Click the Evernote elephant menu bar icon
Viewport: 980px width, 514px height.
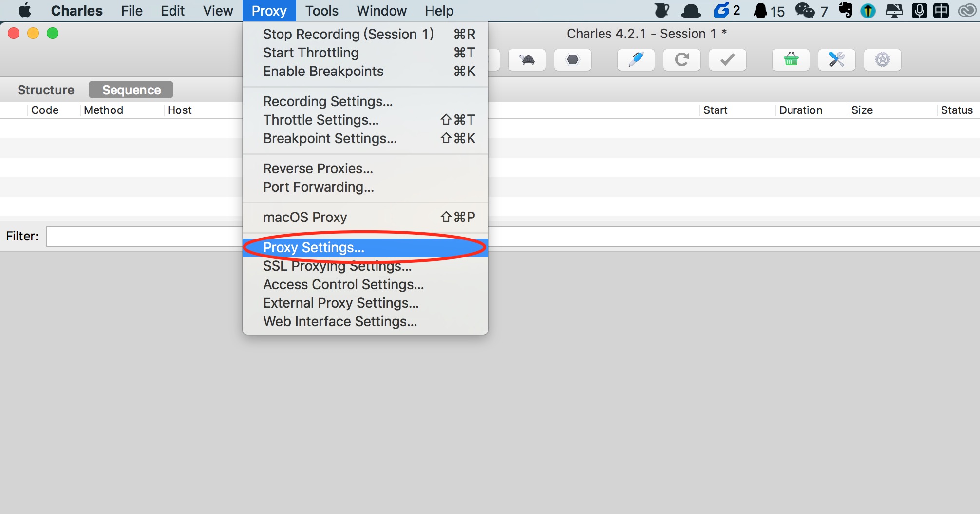[x=846, y=10]
